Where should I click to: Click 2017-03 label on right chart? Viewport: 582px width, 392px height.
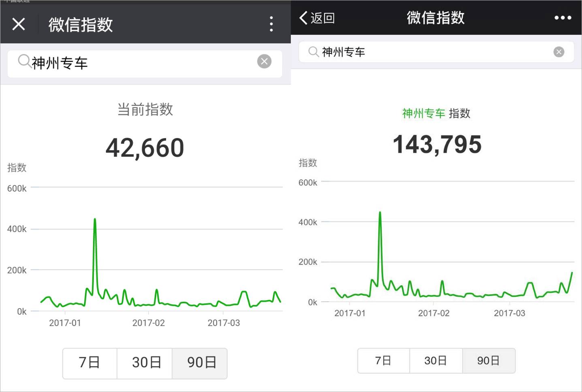[509, 313]
